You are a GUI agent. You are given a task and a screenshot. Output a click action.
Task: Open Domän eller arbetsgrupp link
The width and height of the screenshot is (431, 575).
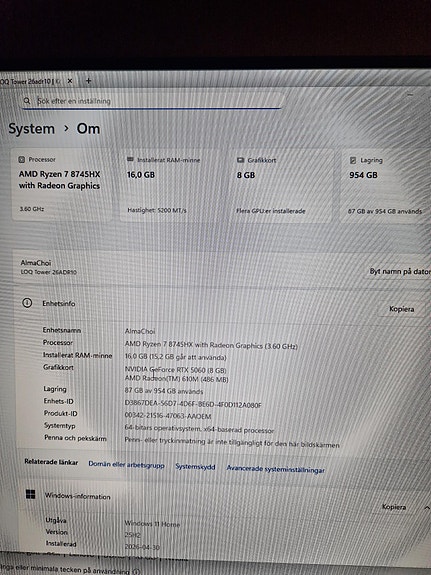click(126, 465)
